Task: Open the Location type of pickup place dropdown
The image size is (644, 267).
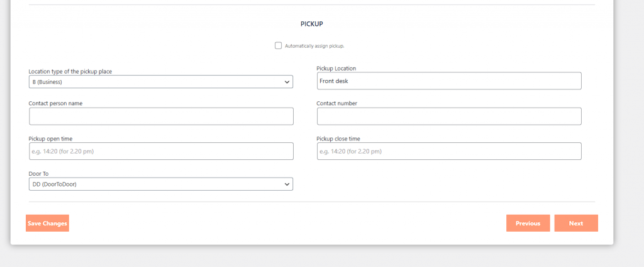Action: [160, 82]
